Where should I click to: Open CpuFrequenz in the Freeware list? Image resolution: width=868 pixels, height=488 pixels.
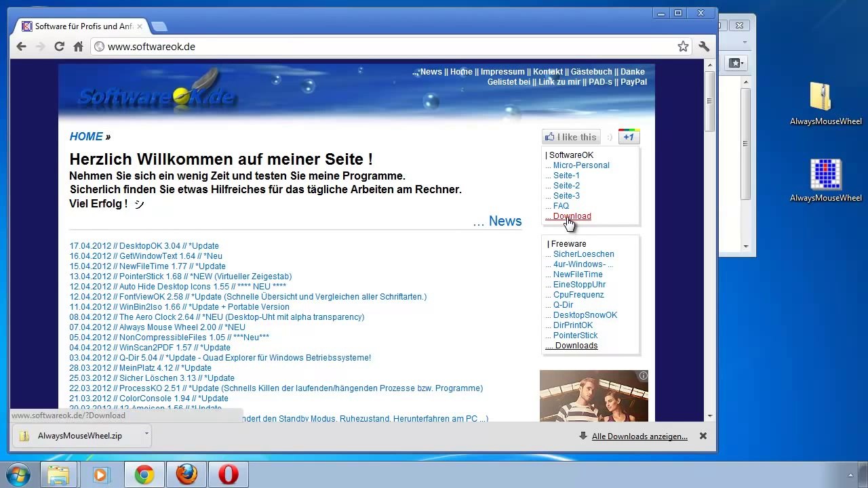point(578,295)
